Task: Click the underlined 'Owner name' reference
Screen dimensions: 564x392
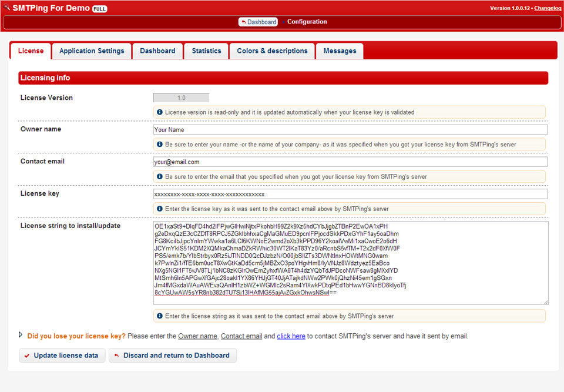Action: (198, 336)
